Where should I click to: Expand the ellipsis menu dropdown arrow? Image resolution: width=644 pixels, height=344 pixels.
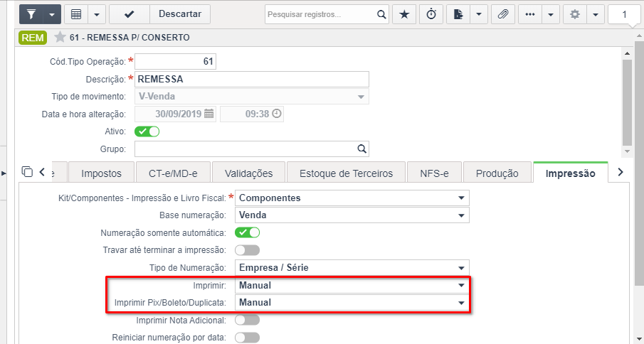pos(551,14)
